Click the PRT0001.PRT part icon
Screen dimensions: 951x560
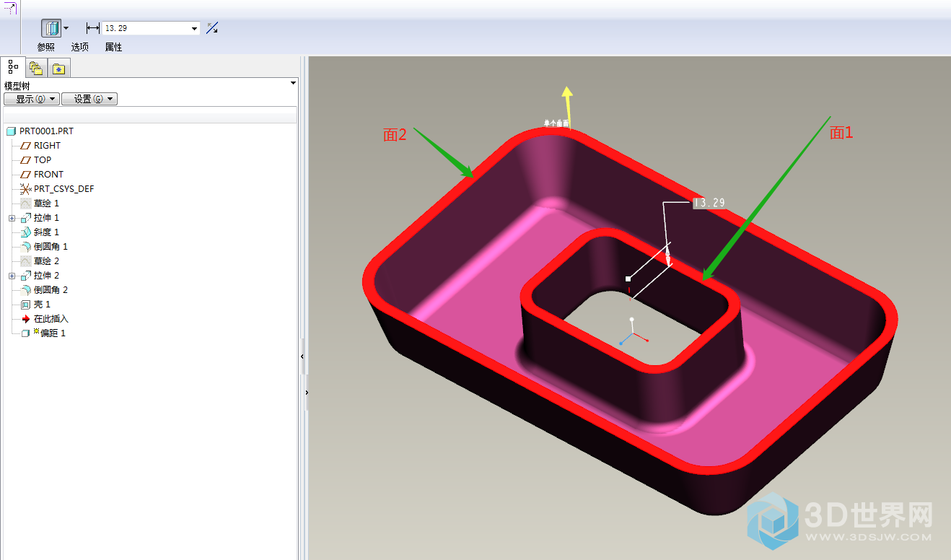coord(11,131)
